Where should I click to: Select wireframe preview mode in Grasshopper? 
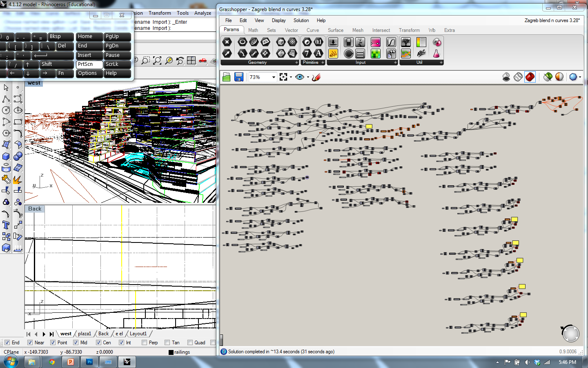518,77
